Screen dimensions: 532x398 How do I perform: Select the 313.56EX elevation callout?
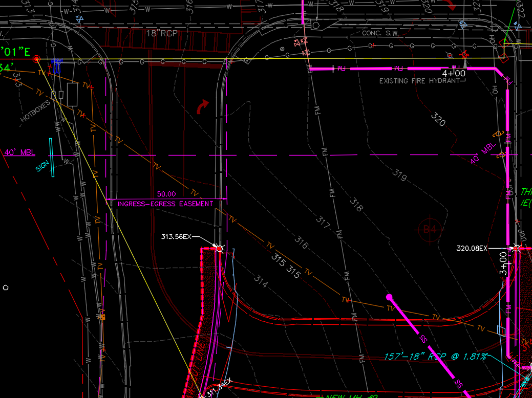tap(177, 237)
